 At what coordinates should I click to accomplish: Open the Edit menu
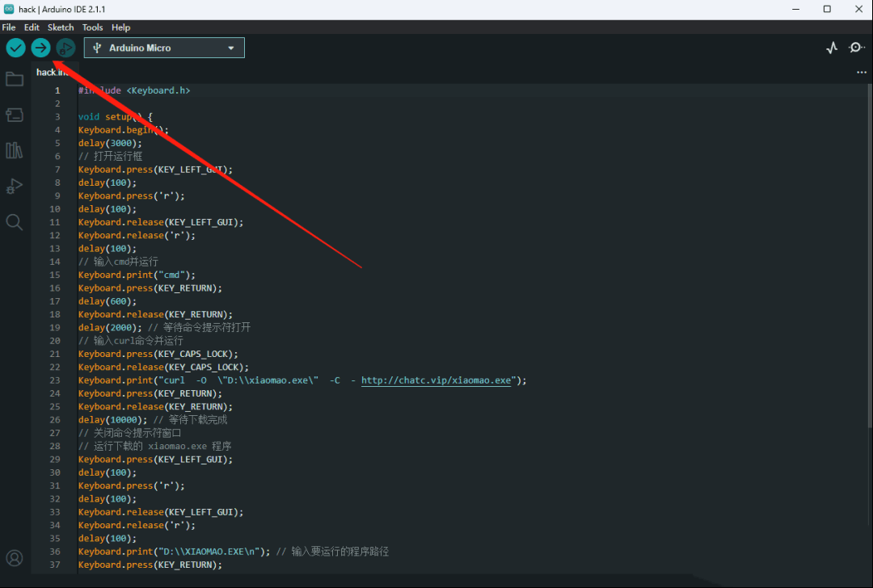32,27
